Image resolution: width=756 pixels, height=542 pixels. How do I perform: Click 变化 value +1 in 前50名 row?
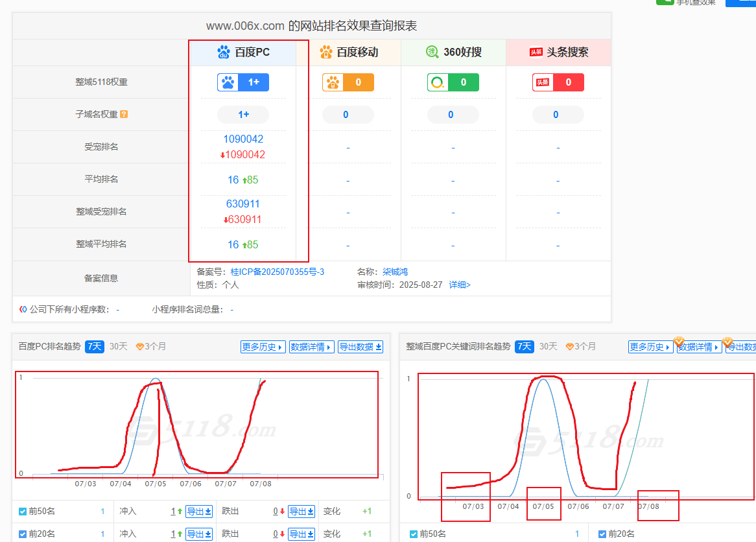[367, 512]
